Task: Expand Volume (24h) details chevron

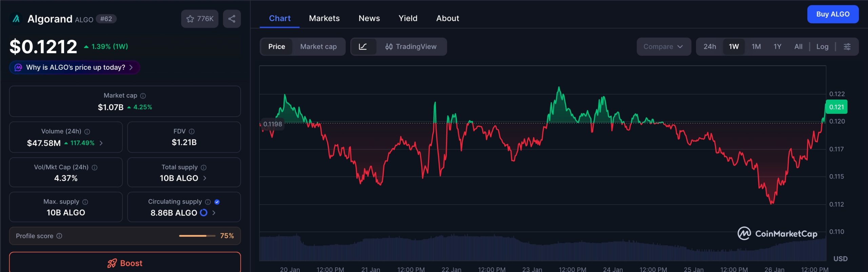Action: tap(101, 143)
